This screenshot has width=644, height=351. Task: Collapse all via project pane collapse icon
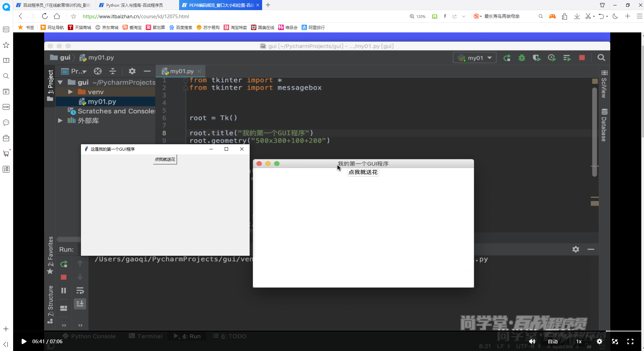coord(113,71)
